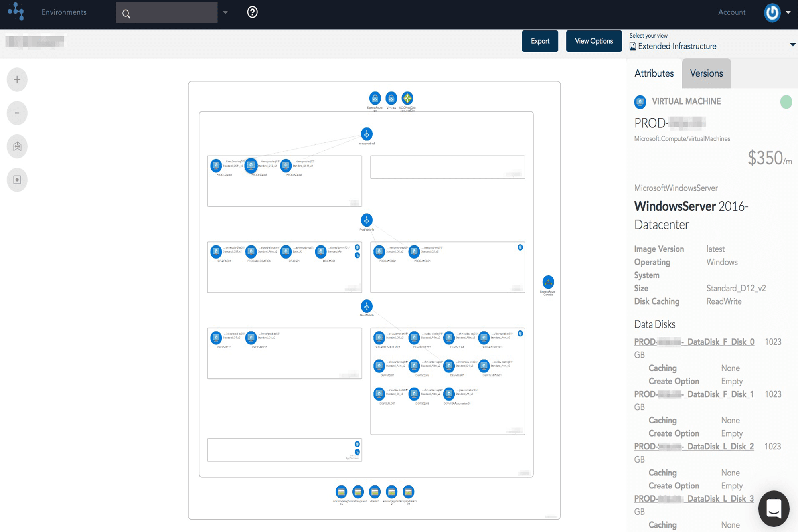Screen dimensions: 798x532
Task: Click the green status indicator next to Virtual Machine
Action: pyautogui.click(x=786, y=102)
